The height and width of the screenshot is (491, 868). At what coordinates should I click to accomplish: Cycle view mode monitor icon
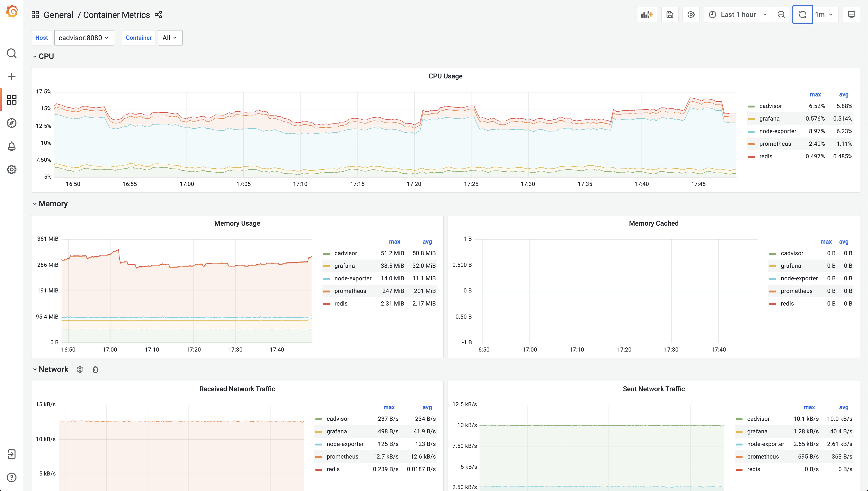pyautogui.click(x=851, y=15)
